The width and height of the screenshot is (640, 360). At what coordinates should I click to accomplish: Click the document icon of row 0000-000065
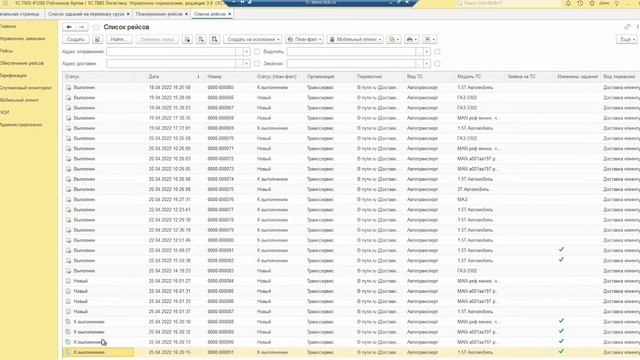point(69,87)
